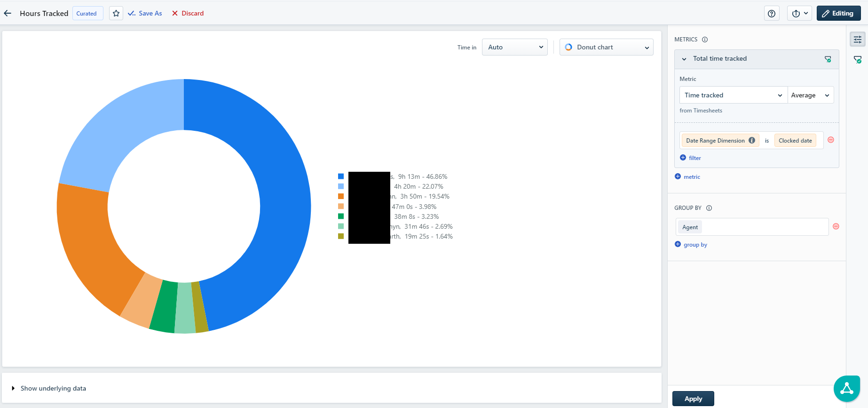Click the mint 2.69% legend swatch

click(341, 226)
